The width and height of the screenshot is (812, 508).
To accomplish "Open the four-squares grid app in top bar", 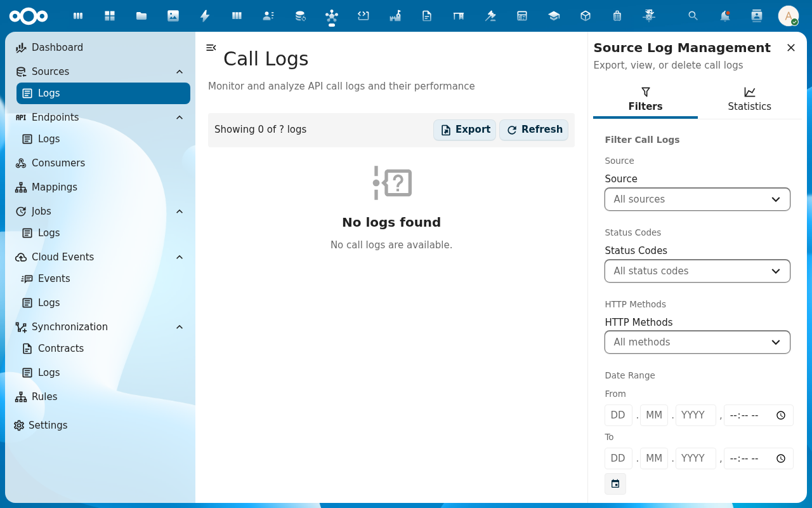I will click(x=110, y=16).
